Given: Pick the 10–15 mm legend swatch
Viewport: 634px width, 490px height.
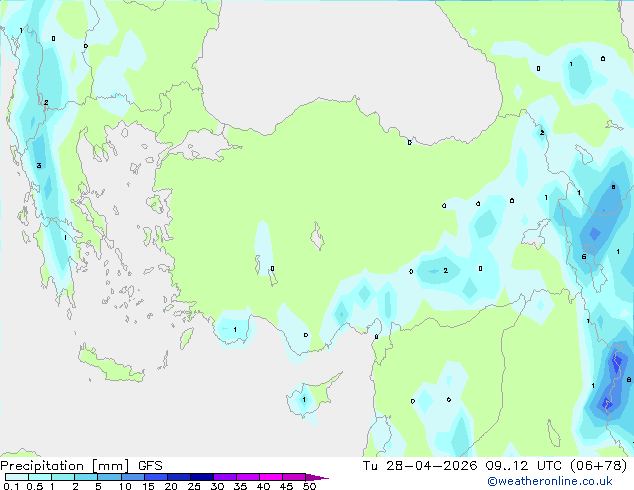Looking at the screenshot, I should tap(133, 477).
